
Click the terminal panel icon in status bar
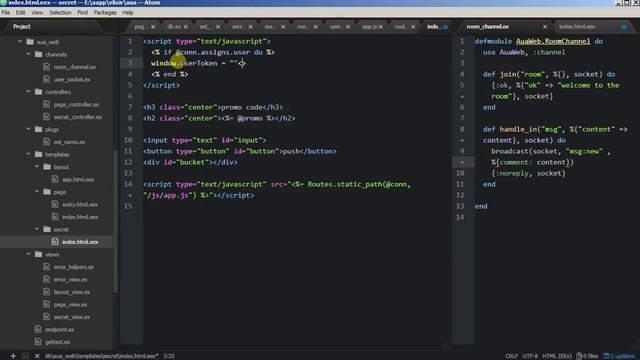click(x=25, y=356)
